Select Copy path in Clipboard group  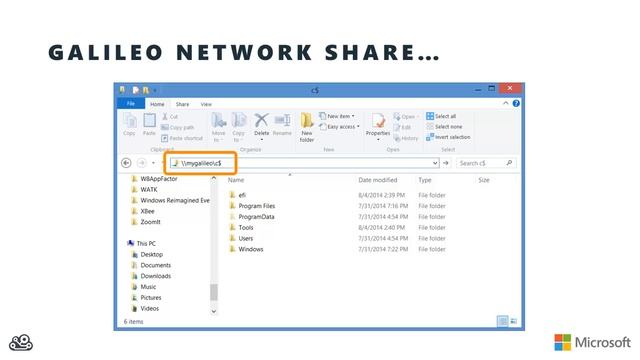pyautogui.click(x=177, y=127)
